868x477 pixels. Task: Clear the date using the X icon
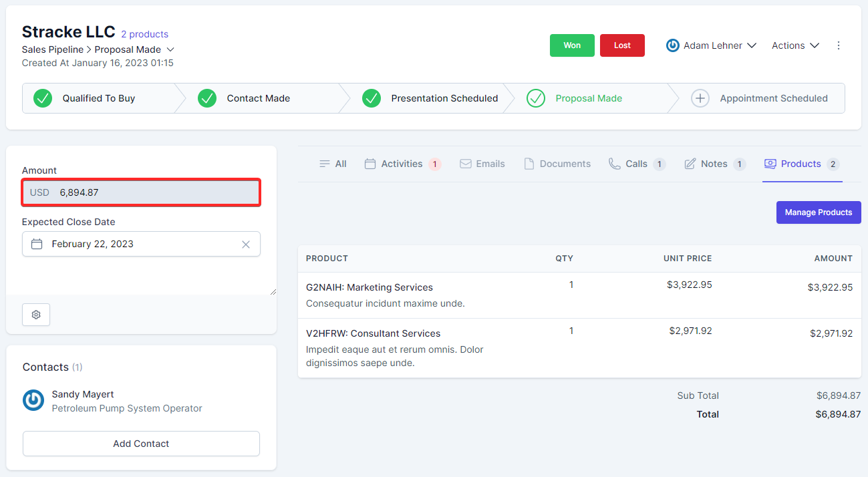tap(245, 244)
